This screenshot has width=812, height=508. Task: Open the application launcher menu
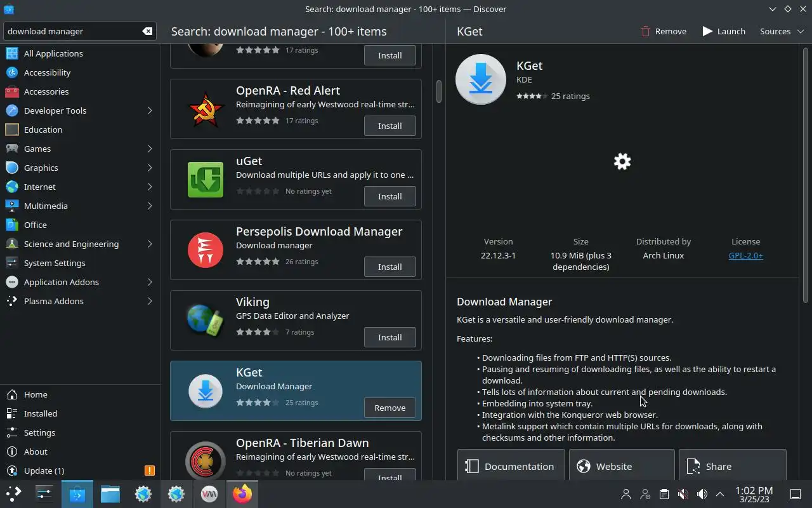14,493
